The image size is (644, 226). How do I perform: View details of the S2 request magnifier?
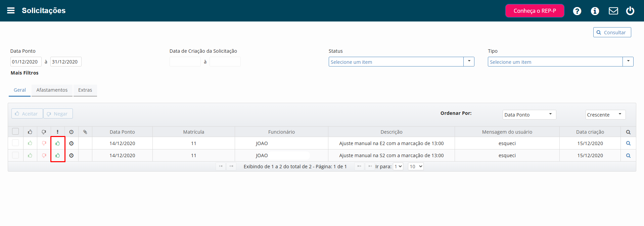(628, 155)
